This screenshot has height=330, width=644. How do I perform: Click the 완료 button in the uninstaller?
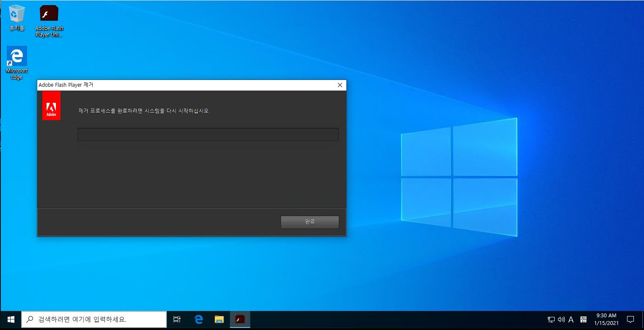coord(310,222)
